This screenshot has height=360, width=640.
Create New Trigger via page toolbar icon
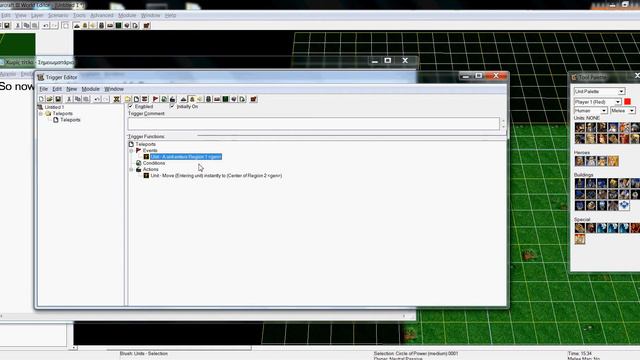(x=136, y=99)
